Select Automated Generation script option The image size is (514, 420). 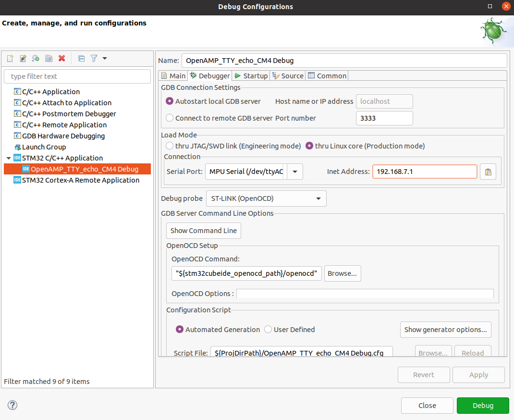(218, 330)
